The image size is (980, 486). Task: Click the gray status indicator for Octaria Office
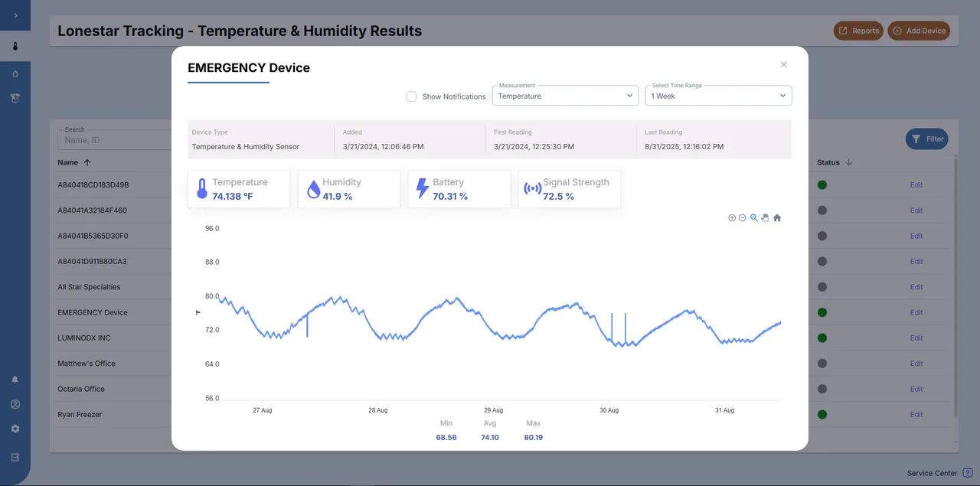click(x=822, y=389)
